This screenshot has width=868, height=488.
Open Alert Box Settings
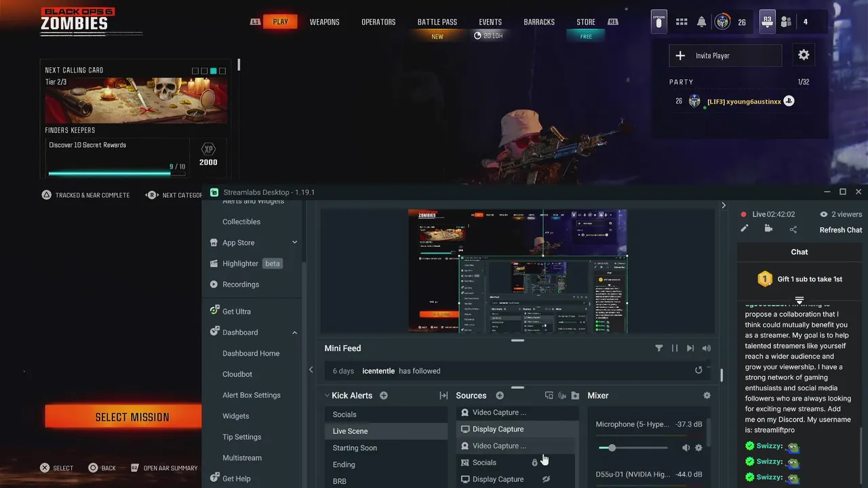[252, 395]
